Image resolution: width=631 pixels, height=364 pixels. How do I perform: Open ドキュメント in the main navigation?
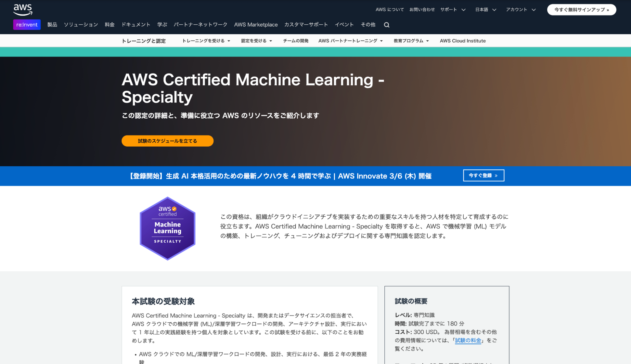[136, 25]
